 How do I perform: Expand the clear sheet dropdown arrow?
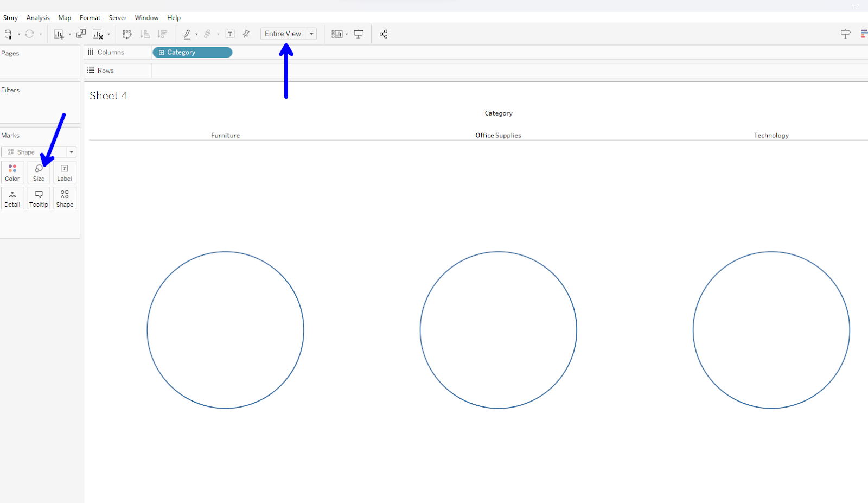pyautogui.click(x=108, y=34)
